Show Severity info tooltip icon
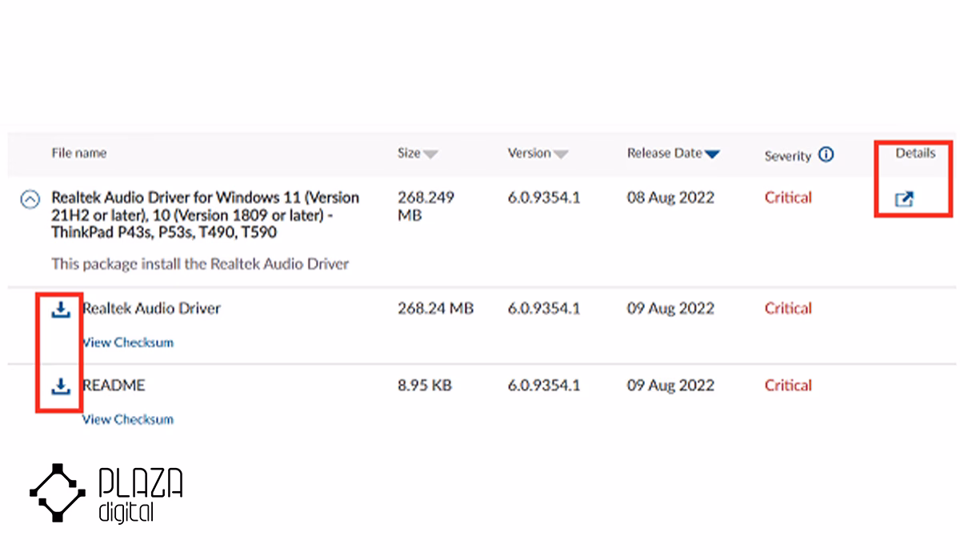 826,154
